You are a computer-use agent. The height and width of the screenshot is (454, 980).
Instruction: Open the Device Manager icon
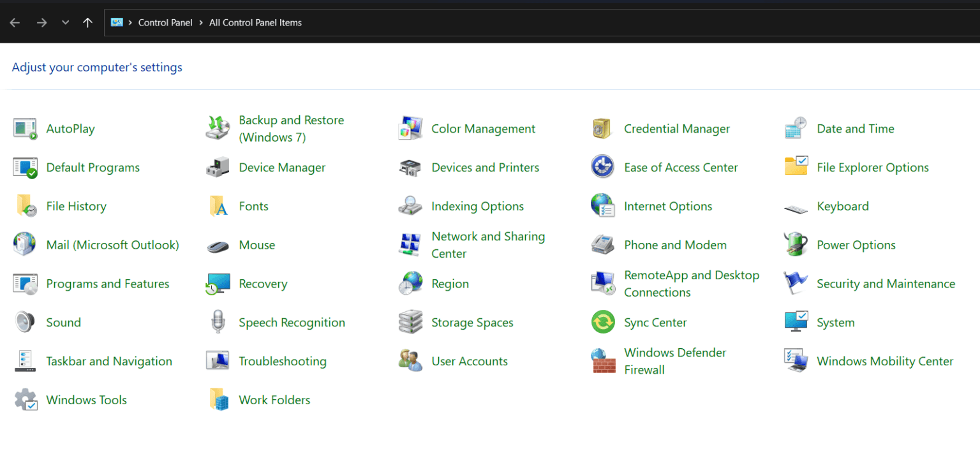tap(218, 168)
